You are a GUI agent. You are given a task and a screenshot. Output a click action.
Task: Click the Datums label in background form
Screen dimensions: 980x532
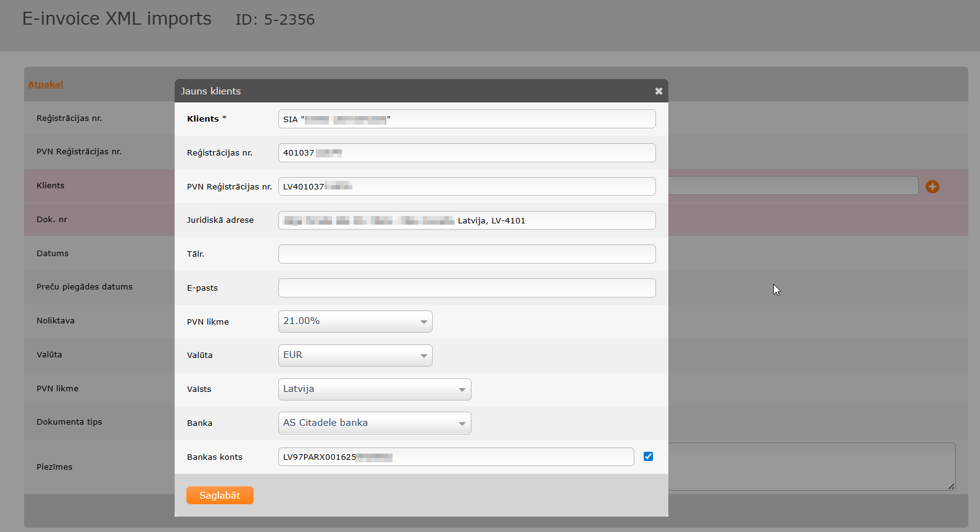click(x=52, y=253)
